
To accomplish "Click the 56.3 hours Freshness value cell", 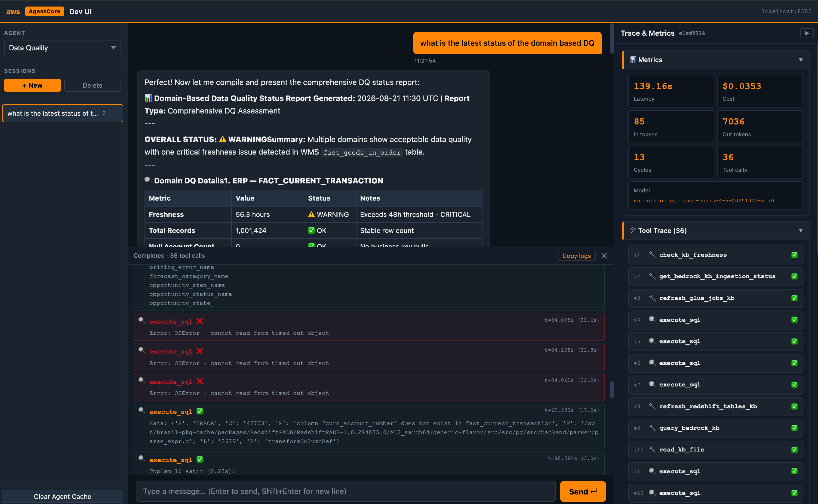I will [268, 214].
